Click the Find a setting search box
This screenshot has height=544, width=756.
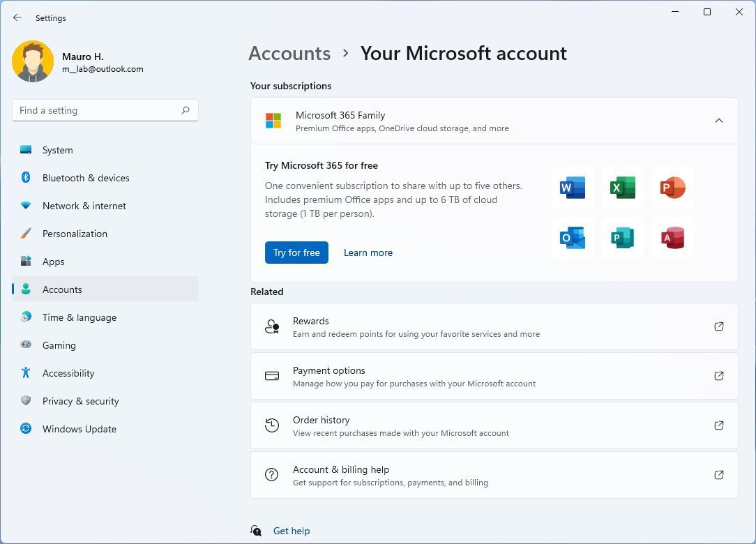click(105, 109)
